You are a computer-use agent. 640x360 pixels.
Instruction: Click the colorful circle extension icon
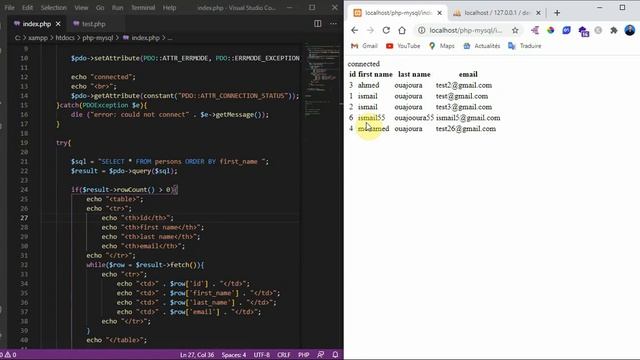pyautogui.click(x=551, y=30)
